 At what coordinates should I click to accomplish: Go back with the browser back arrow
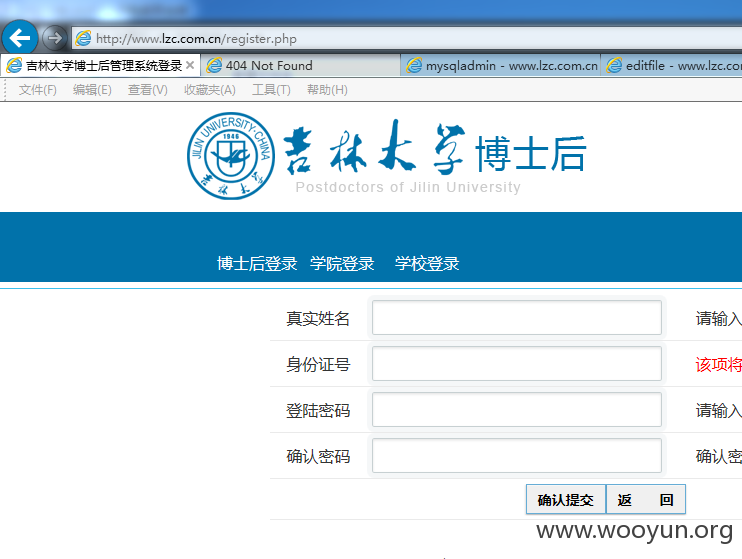19,38
